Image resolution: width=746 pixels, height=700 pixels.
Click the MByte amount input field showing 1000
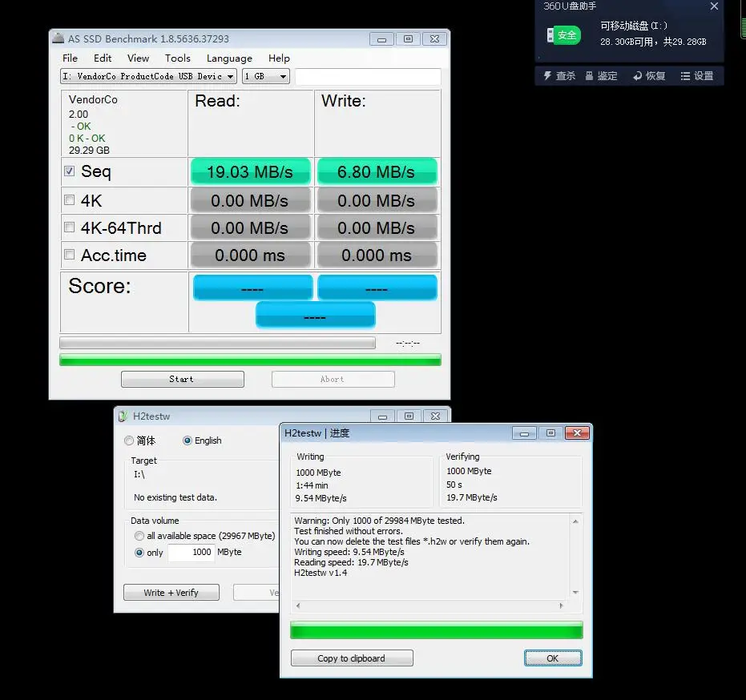pyautogui.click(x=192, y=552)
